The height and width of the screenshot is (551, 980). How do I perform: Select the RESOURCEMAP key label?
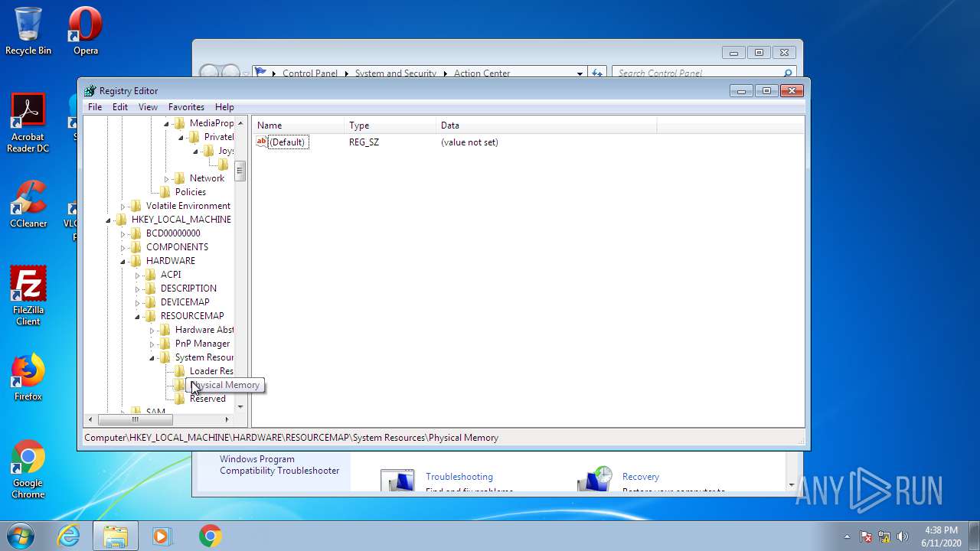192,316
